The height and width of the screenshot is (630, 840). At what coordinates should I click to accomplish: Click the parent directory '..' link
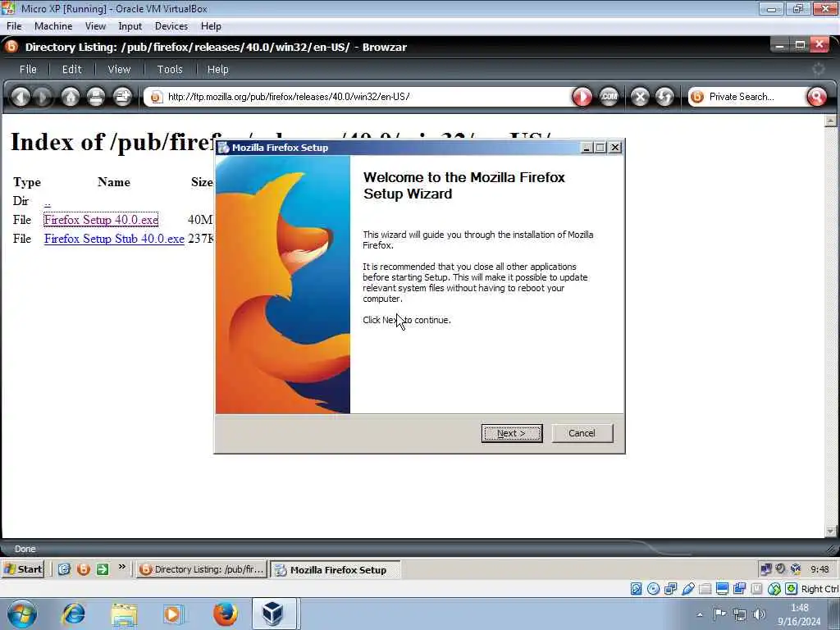tap(47, 202)
